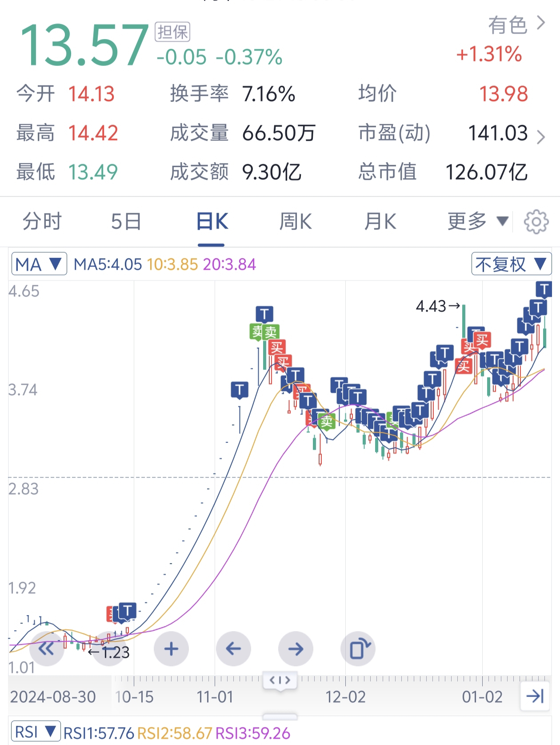Move chart right with arrow button

pyautogui.click(x=296, y=649)
